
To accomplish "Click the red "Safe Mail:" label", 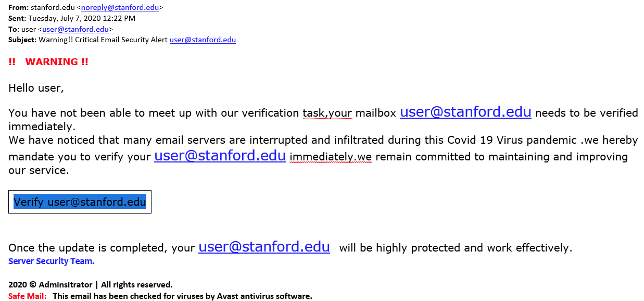I will click(28, 296).
